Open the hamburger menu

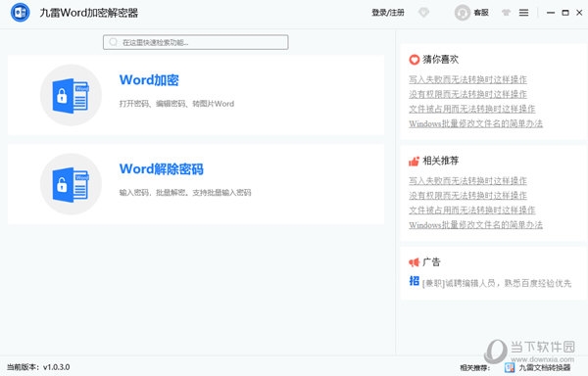(x=524, y=13)
